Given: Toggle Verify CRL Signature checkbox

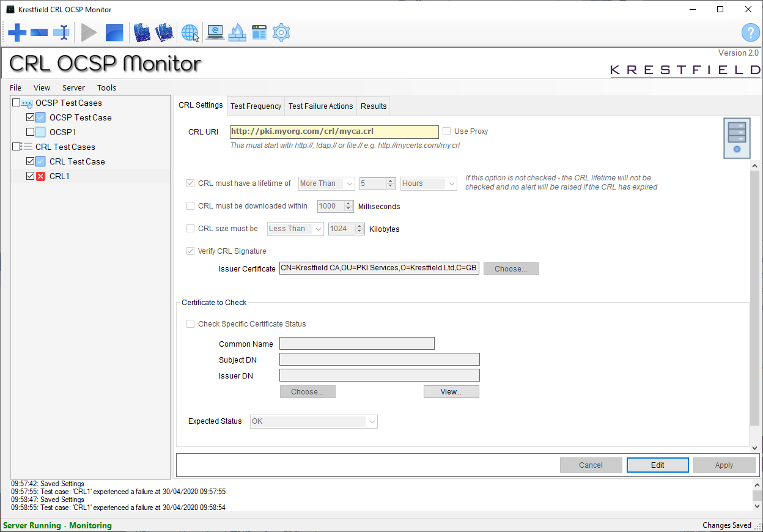Looking at the screenshot, I should pyautogui.click(x=190, y=251).
